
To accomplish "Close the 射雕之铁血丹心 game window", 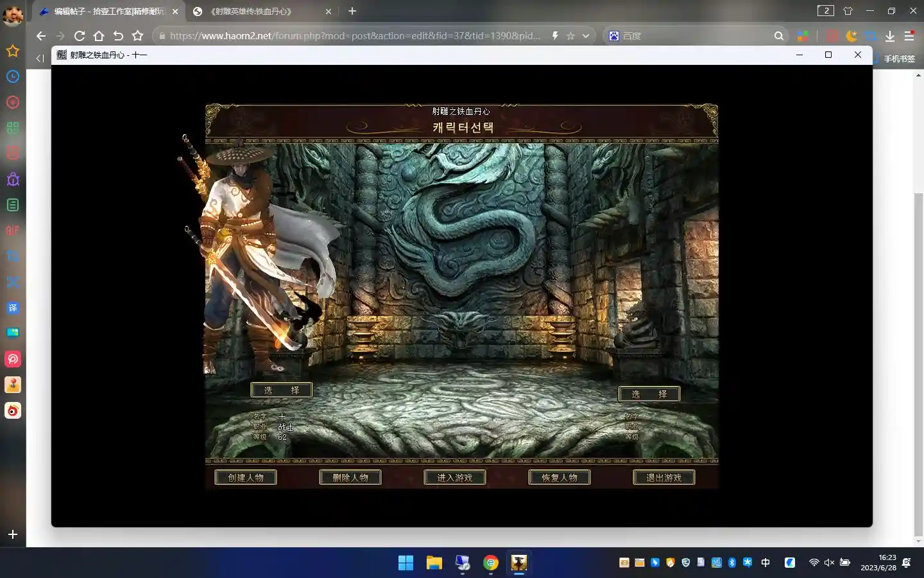I will tap(858, 55).
